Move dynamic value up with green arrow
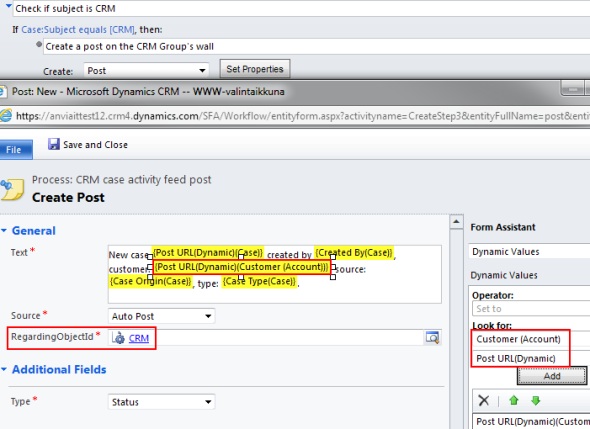This screenshot has height=429, width=590. click(514, 400)
